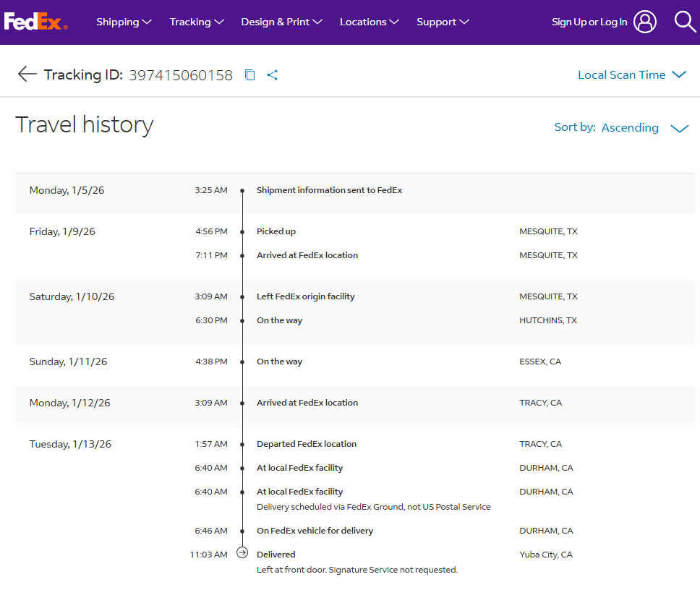Viewport: 700px width, 590px height.
Task: Share tracking via the share icon
Action: [x=273, y=75]
